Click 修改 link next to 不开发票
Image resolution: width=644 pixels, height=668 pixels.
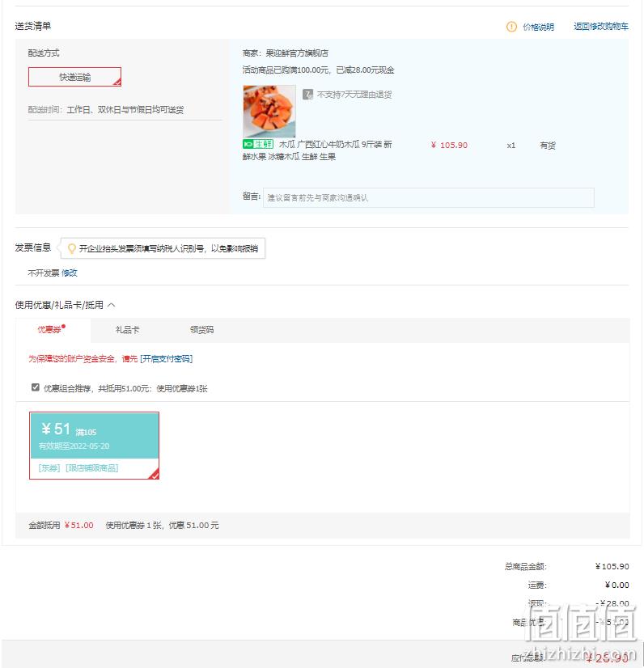coord(70,273)
